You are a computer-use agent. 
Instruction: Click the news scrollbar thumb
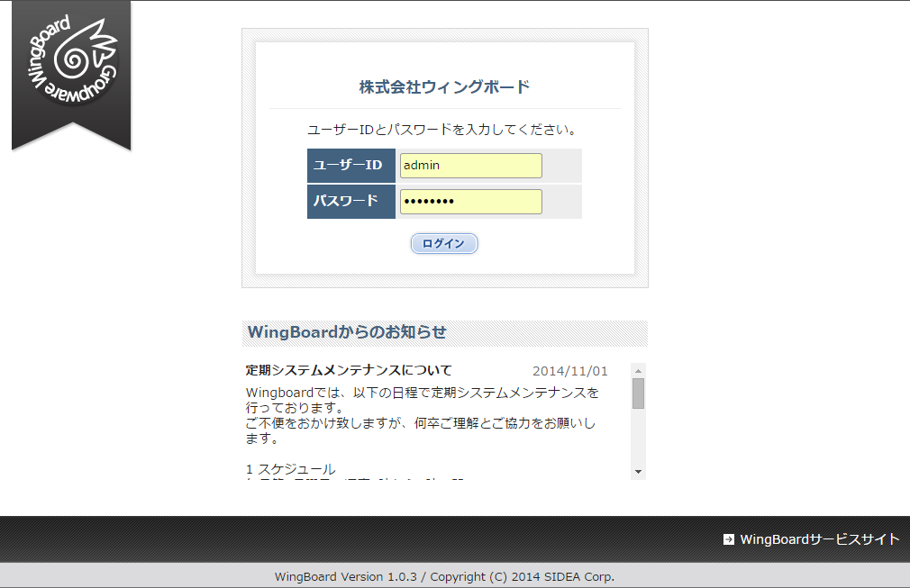639,394
